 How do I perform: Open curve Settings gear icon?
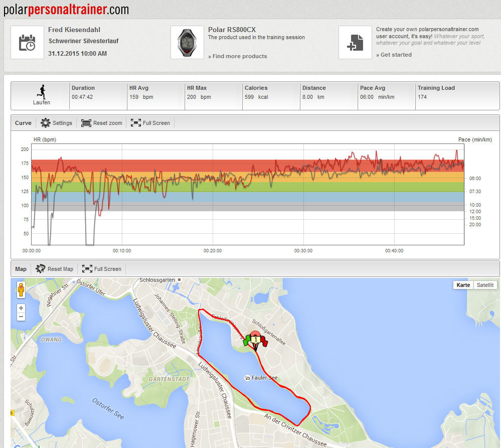[x=45, y=123]
